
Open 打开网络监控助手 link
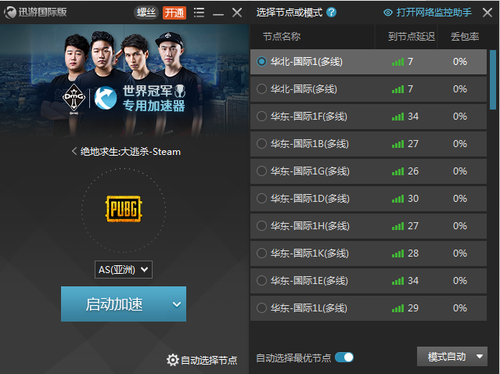434,13
